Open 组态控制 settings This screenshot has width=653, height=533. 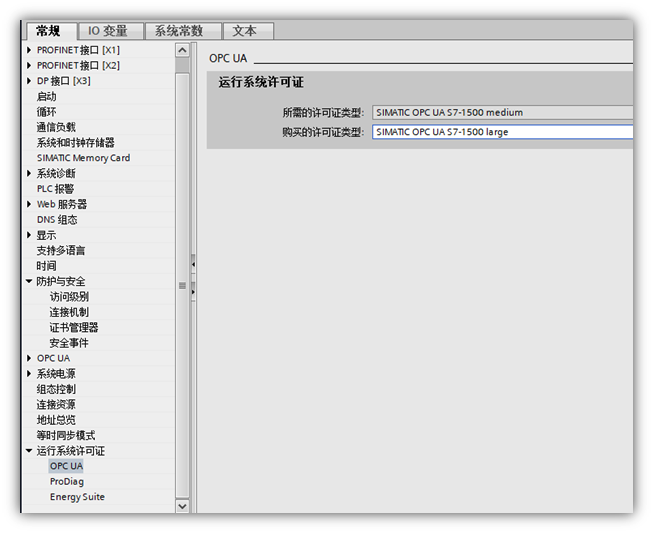point(56,389)
